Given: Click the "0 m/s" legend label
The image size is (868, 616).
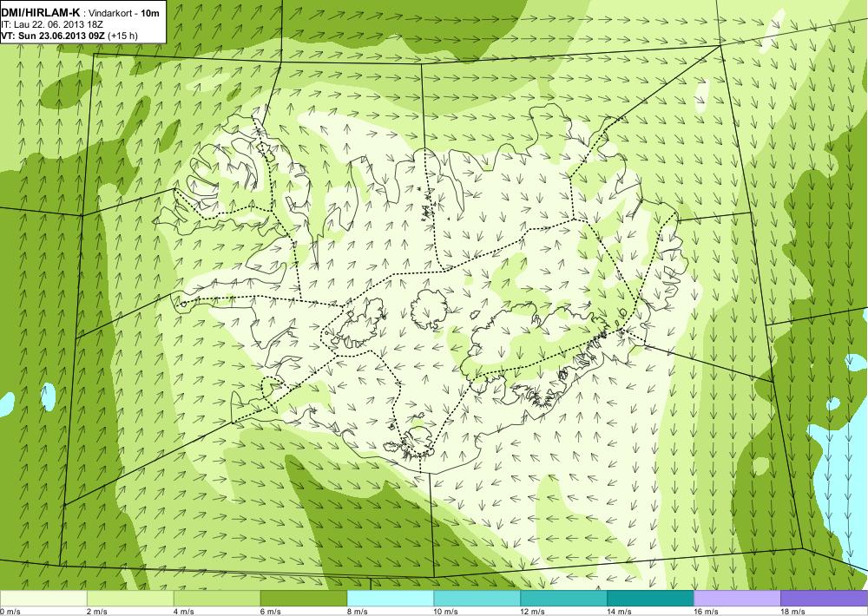Looking at the screenshot, I should (x=10, y=612).
